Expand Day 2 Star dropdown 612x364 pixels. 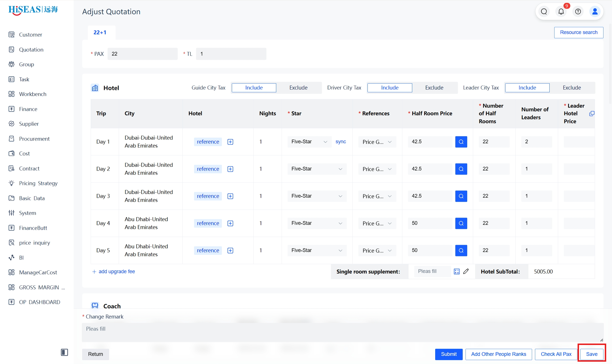(x=317, y=169)
